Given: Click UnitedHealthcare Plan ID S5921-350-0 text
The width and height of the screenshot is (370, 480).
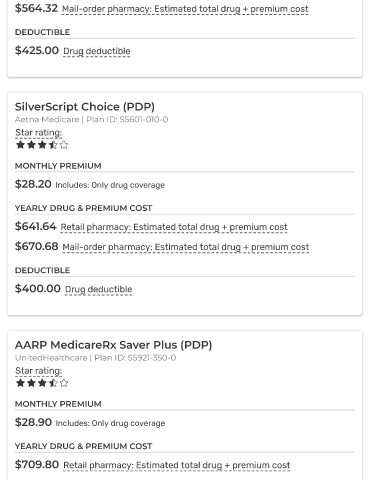Looking at the screenshot, I should click(95, 358).
